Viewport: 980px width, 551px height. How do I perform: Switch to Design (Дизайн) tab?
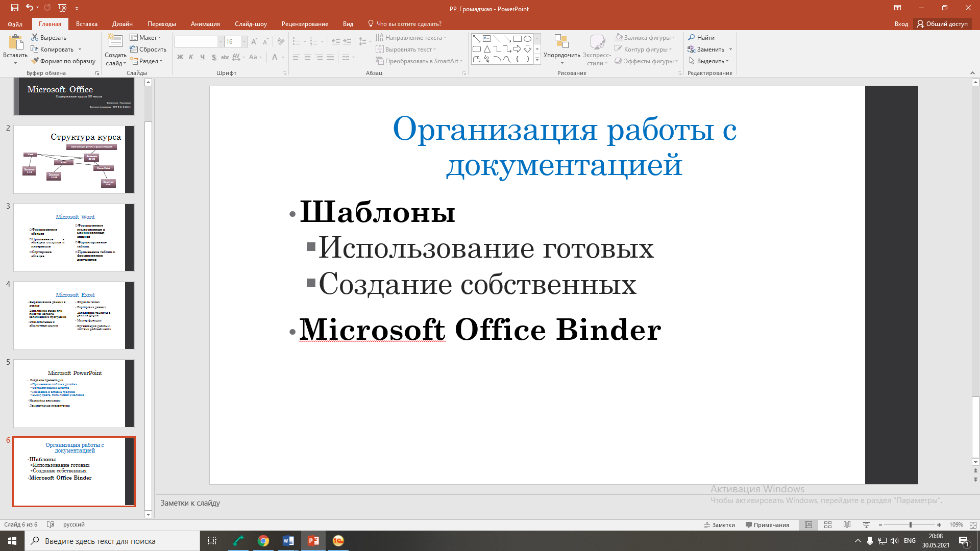(x=122, y=24)
